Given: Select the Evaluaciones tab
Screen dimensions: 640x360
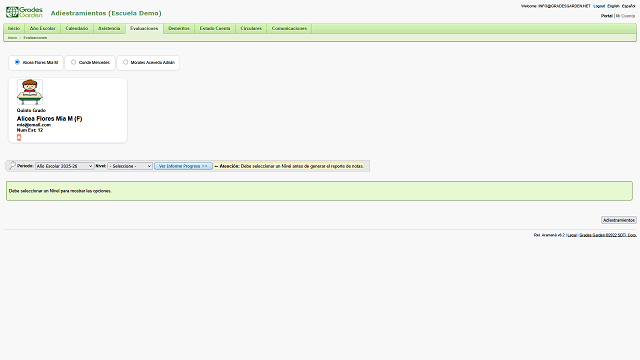Looking at the screenshot, I should coord(144,28).
